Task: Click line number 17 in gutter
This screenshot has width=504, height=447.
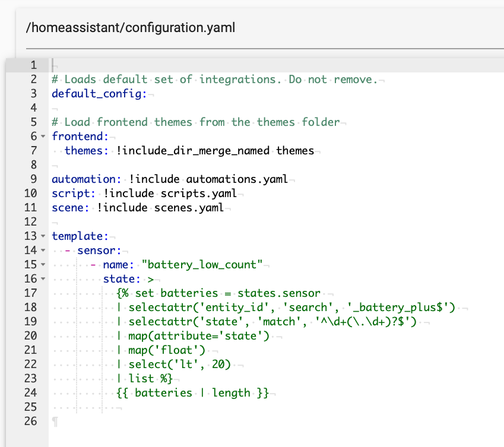Action: point(30,293)
